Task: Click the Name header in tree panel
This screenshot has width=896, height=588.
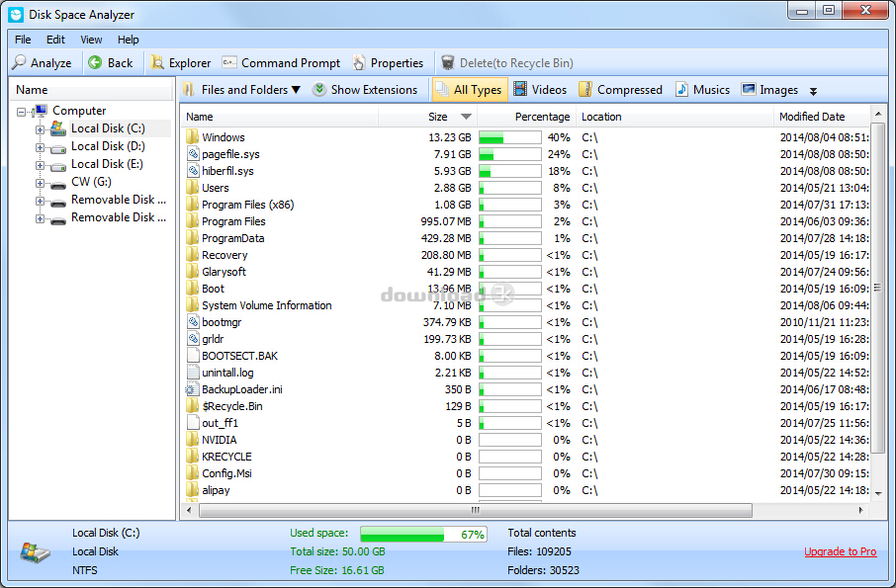Action: [x=91, y=90]
